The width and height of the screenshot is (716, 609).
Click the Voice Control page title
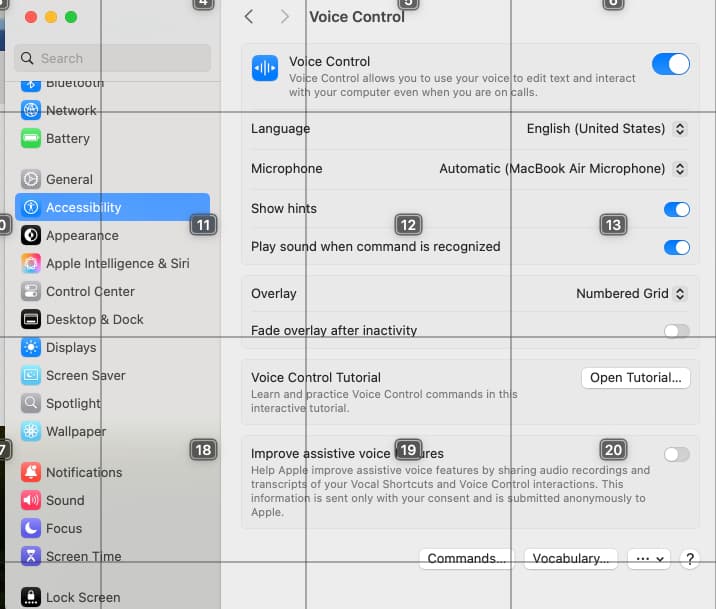tap(357, 17)
